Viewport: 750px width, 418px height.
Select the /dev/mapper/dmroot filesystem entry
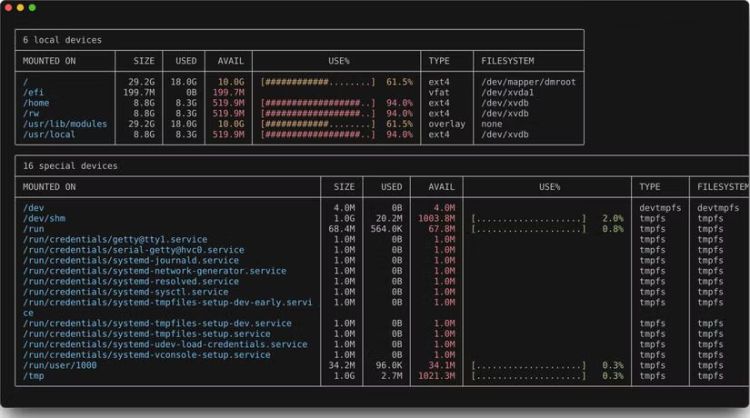(x=528, y=82)
